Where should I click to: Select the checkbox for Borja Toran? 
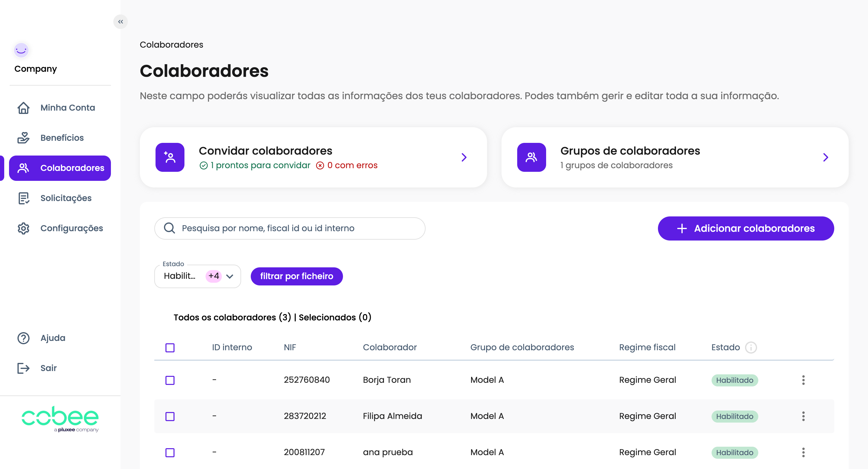coord(170,380)
